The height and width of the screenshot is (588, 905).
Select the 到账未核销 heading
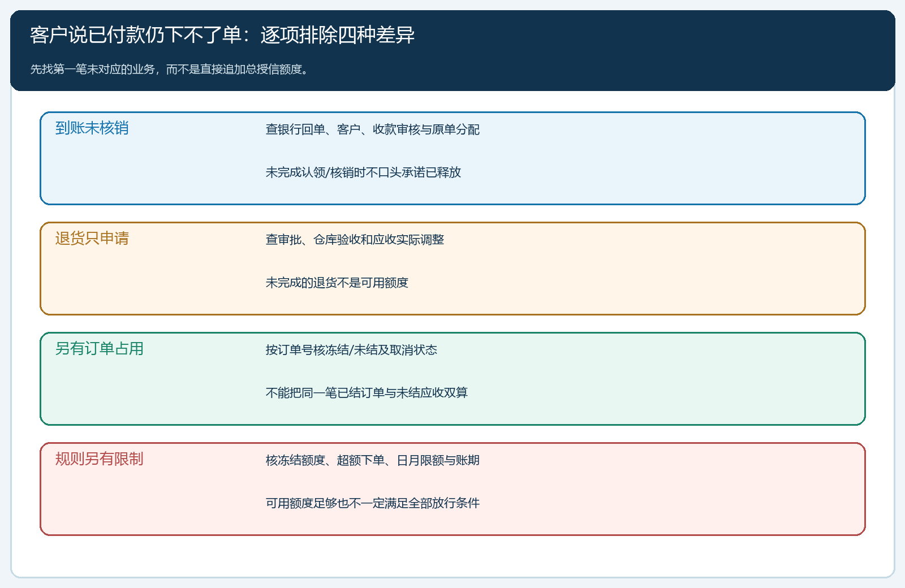pos(92,128)
